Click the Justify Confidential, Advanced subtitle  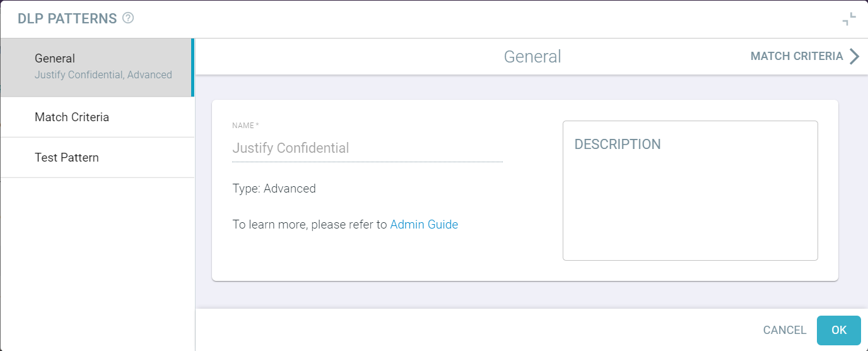(x=103, y=74)
